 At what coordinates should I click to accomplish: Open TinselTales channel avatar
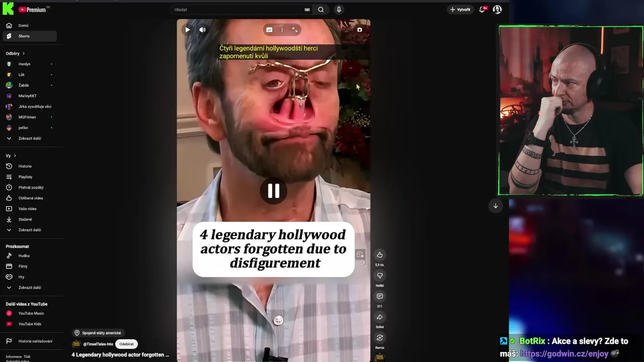76,344
